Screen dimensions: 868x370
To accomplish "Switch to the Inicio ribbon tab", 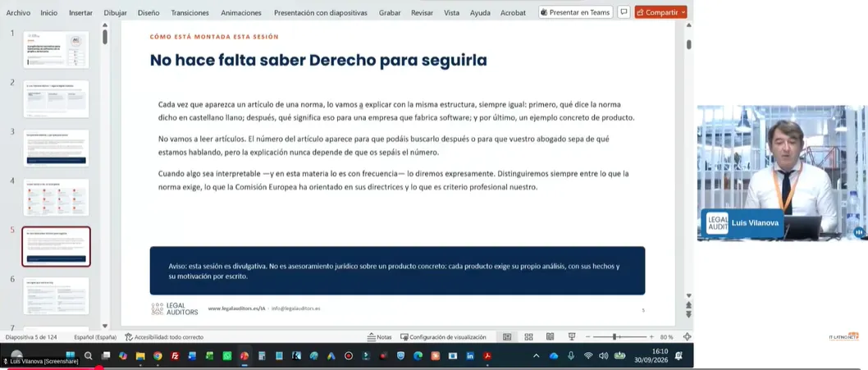I will pos(48,13).
